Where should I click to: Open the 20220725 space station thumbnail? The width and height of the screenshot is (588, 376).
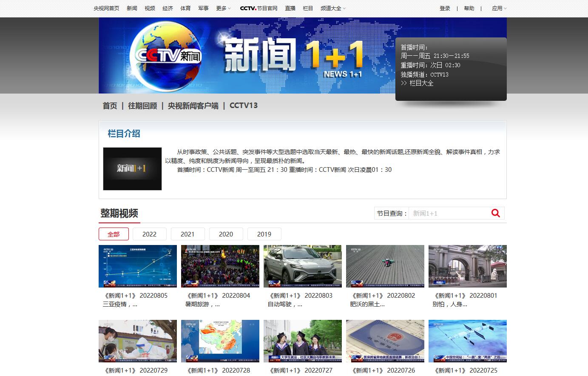click(x=468, y=341)
